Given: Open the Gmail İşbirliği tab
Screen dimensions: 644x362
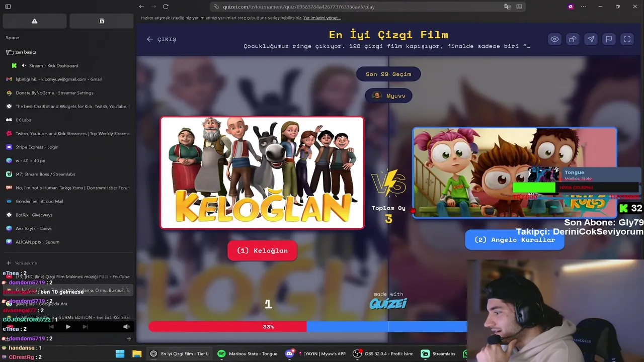Looking at the screenshot, I should coord(67,79).
